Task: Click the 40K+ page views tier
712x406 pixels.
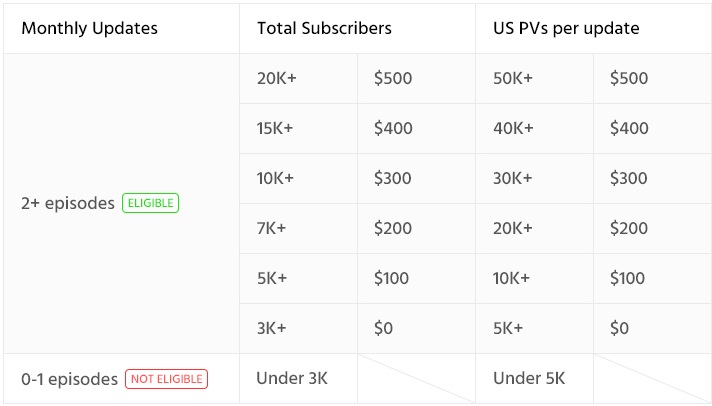Action: [514, 128]
